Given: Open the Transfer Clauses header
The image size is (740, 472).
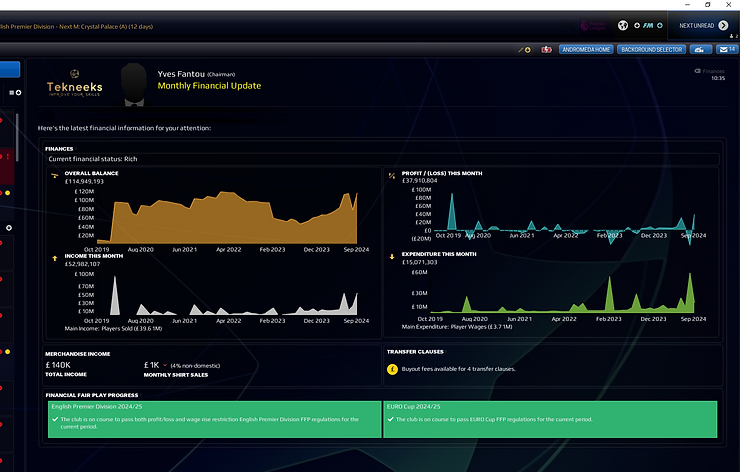Looking at the screenshot, I should [x=415, y=352].
